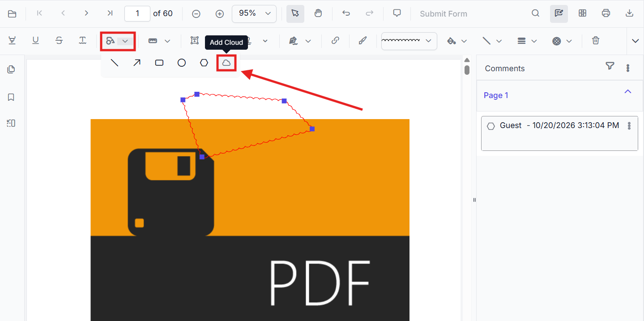Zoom in with the plus icon

pyautogui.click(x=219, y=14)
